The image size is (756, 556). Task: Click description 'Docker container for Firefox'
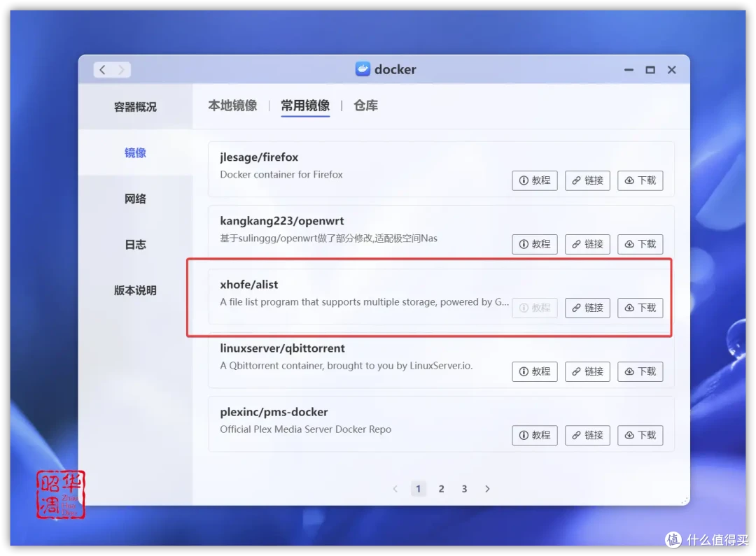tap(281, 174)
